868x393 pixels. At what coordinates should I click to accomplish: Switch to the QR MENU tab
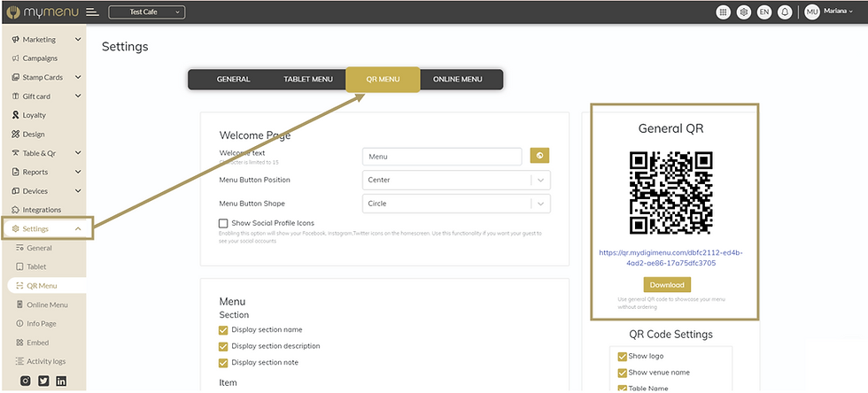tap(383, 79)
